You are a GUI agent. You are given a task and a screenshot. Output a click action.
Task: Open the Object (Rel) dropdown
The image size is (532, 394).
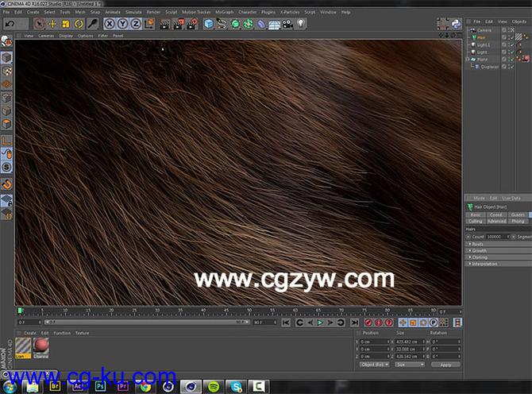pyautogui.click(x=374, y=365)
